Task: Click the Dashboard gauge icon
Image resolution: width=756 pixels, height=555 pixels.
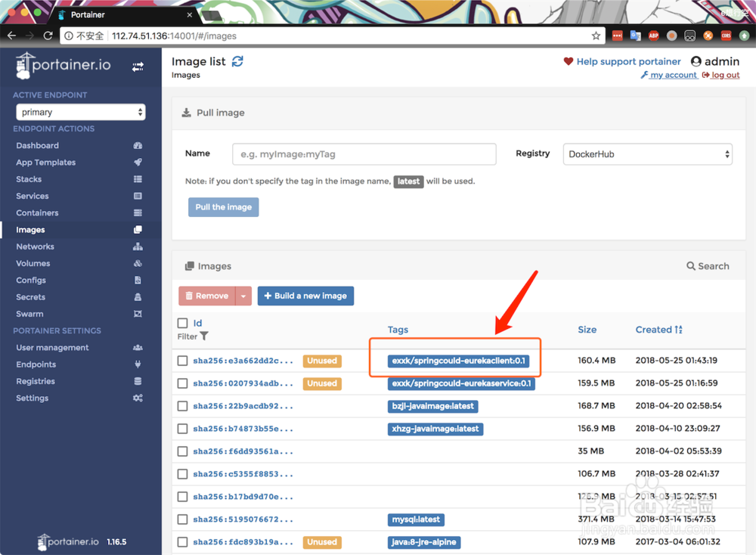Action: 138,146
